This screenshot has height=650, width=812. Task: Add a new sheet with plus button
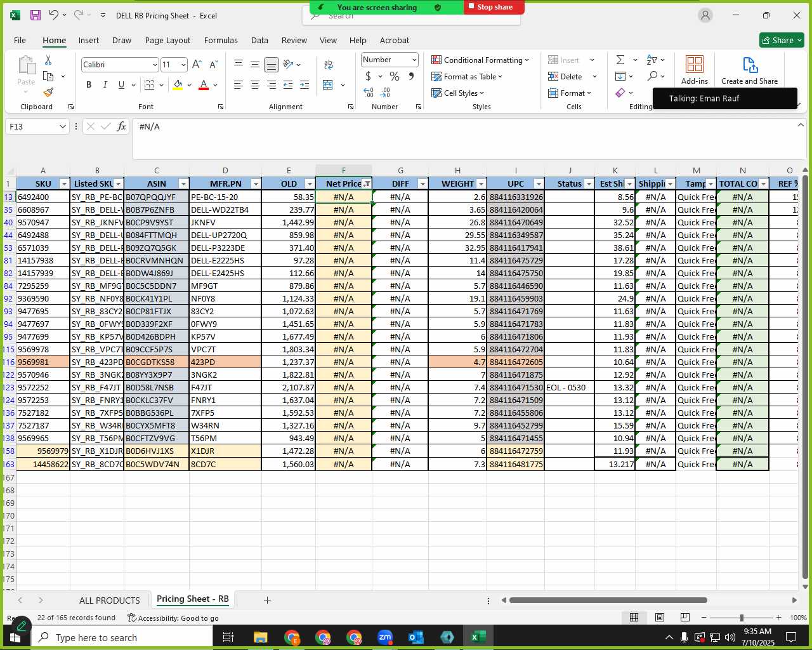point(267,600)
